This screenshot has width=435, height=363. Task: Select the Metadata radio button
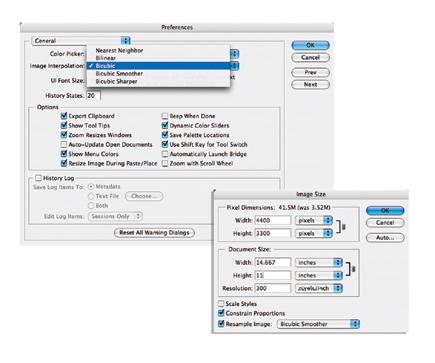coord(91,187)
